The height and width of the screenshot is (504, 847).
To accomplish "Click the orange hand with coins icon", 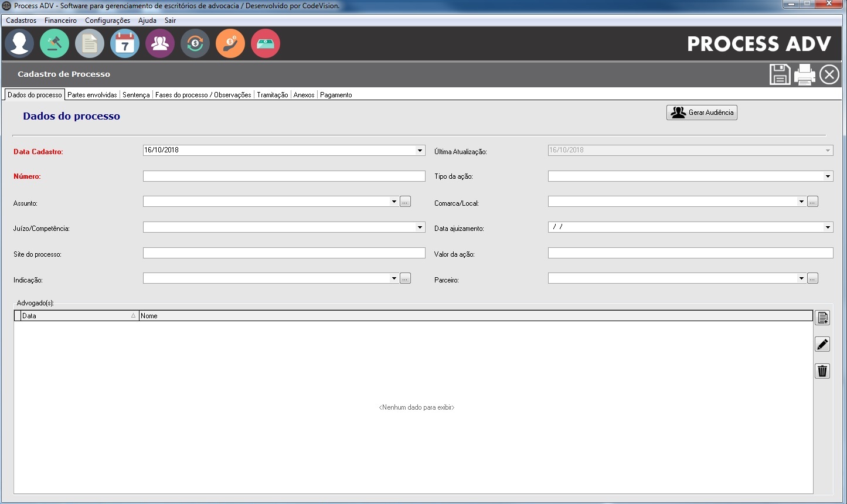I will pos(230,44).
